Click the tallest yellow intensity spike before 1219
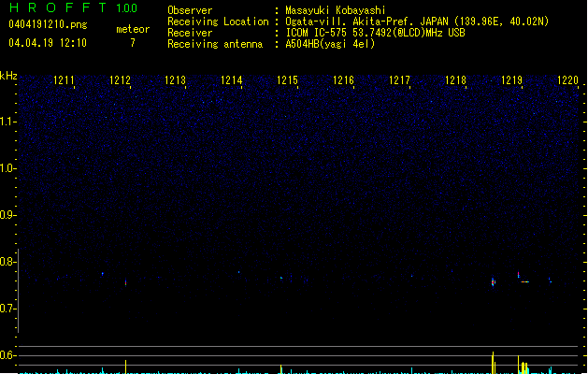This screenshot has height=374, width=588. (x=493, y=363)
